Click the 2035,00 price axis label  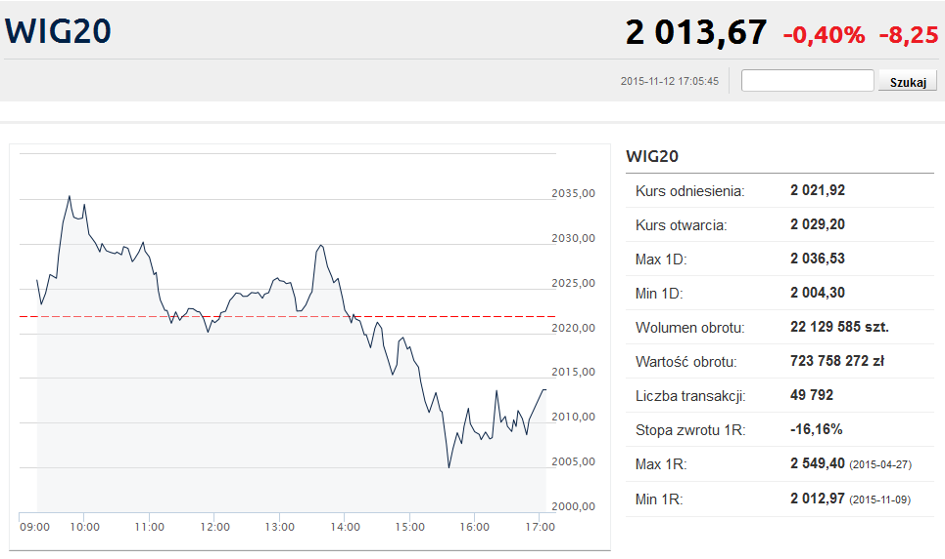[x=574, y=194]
